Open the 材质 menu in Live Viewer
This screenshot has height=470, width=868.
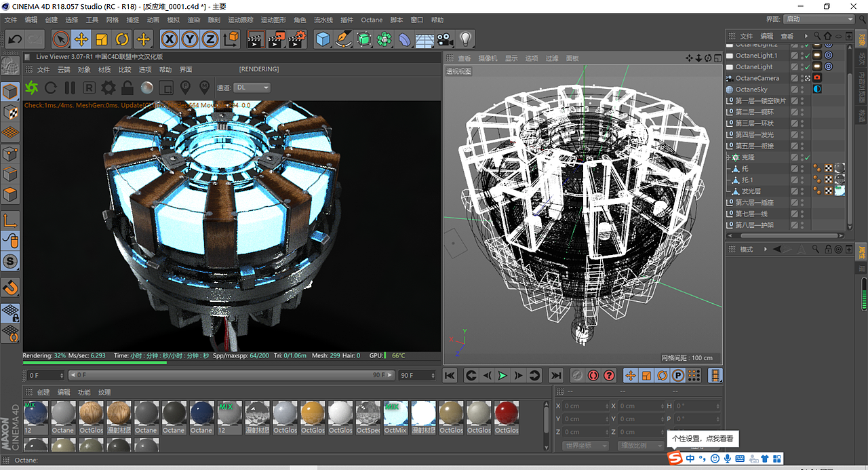click(x=104, y=70)
